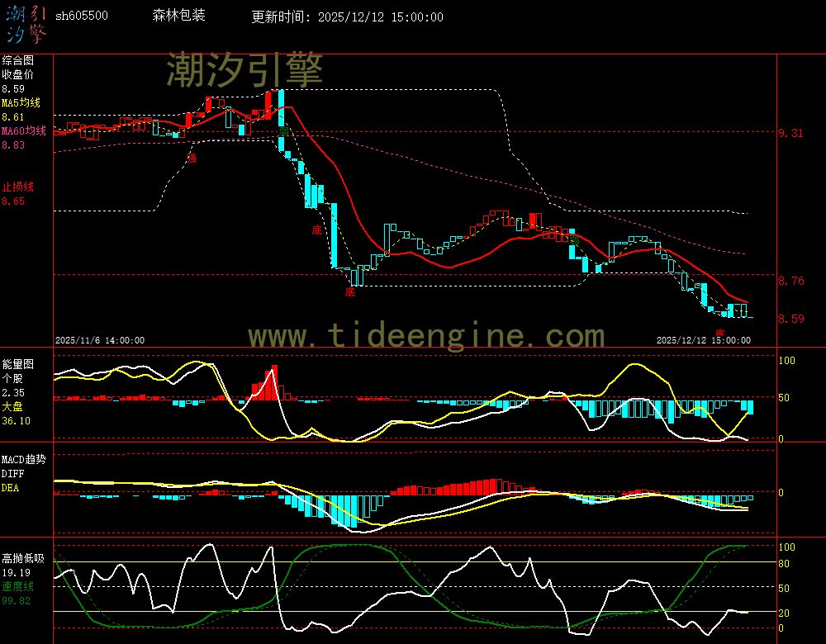This screenshot has width=826, height=644.
Task: Click the 潮汐引擎 logo in top-left corner
Action: click(x=26, y=23)
